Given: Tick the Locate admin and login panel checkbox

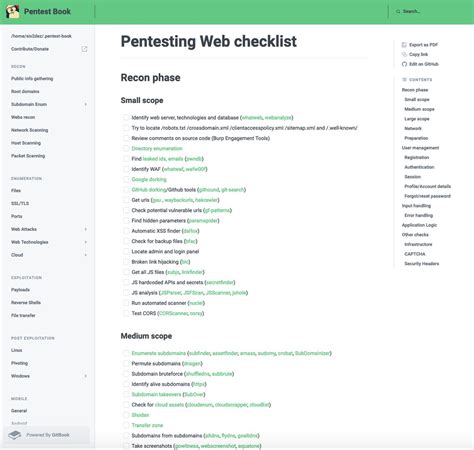Looking at the screenshot, I should pos(126,251).
